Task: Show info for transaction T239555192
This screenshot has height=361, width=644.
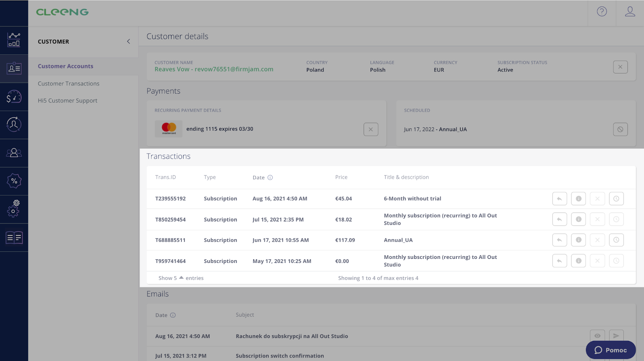Action: click(x=578, y=199)
